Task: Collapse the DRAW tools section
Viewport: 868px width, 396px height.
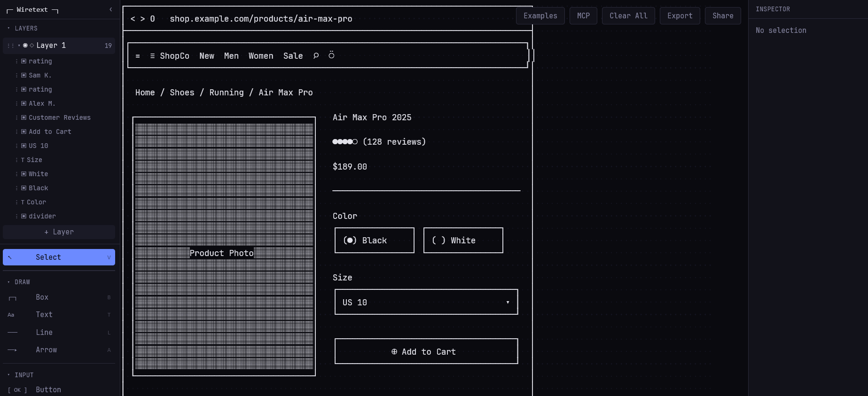Action: [9, 282]
